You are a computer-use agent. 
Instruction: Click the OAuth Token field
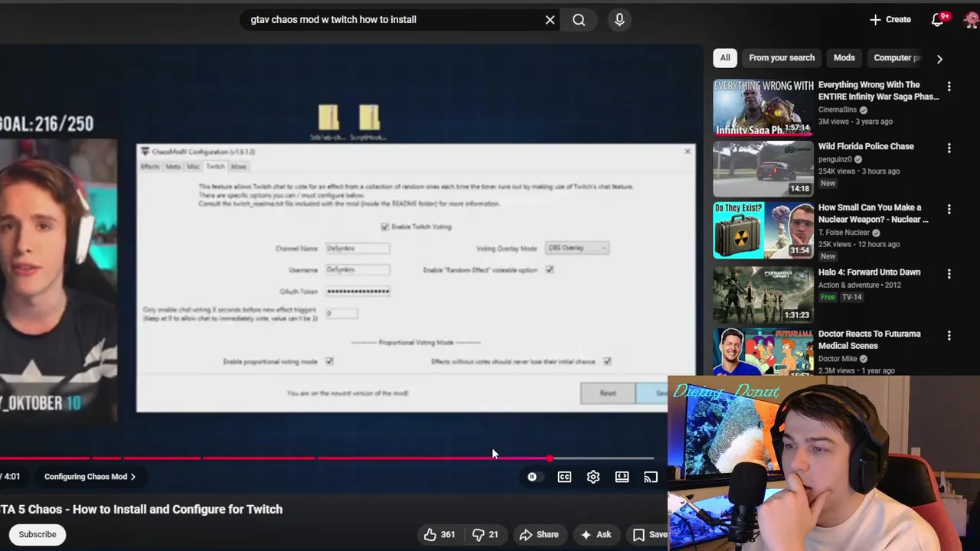358,291
